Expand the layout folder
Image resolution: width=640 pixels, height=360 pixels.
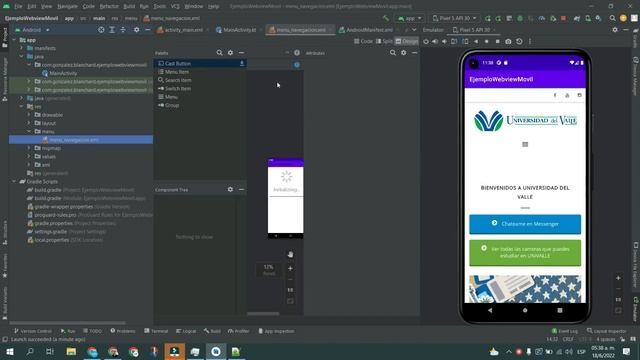[x=29, y=123]
